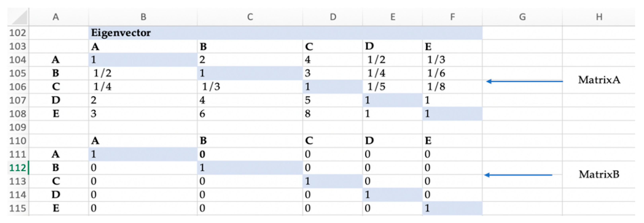Click the MatrixB label
The height and width of the screenshot is (223, 644).
pyautogui.click(x=599, y=174)
